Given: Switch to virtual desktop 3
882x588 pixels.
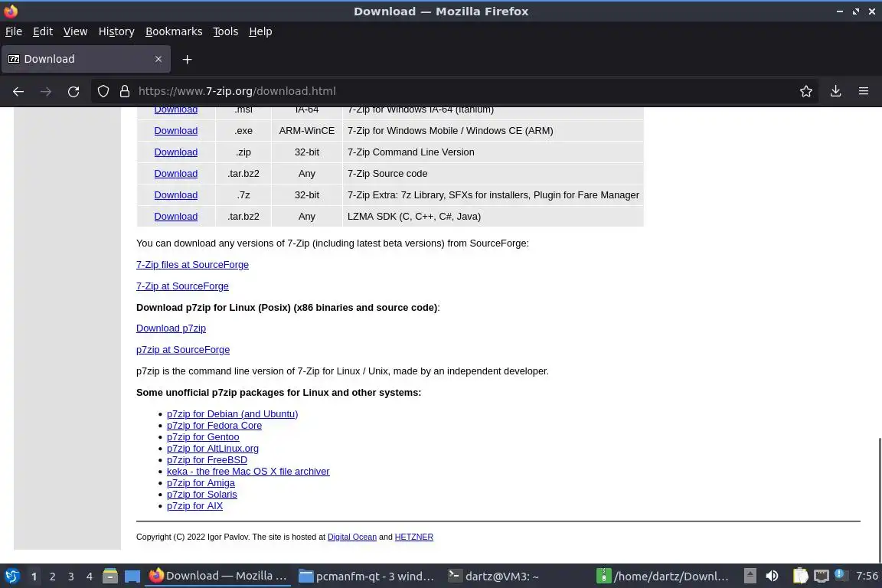Looking at the screenshot, I should pos(71,577).
